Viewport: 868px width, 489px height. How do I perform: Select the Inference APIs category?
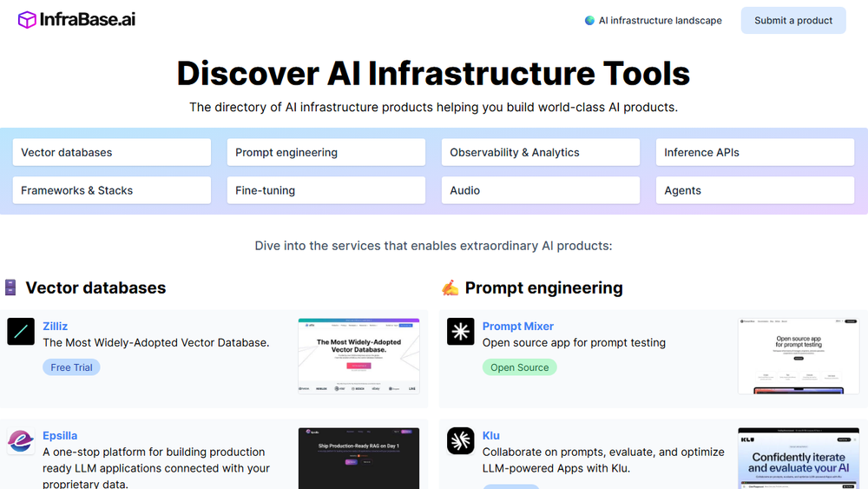click(x=755, y=152)
